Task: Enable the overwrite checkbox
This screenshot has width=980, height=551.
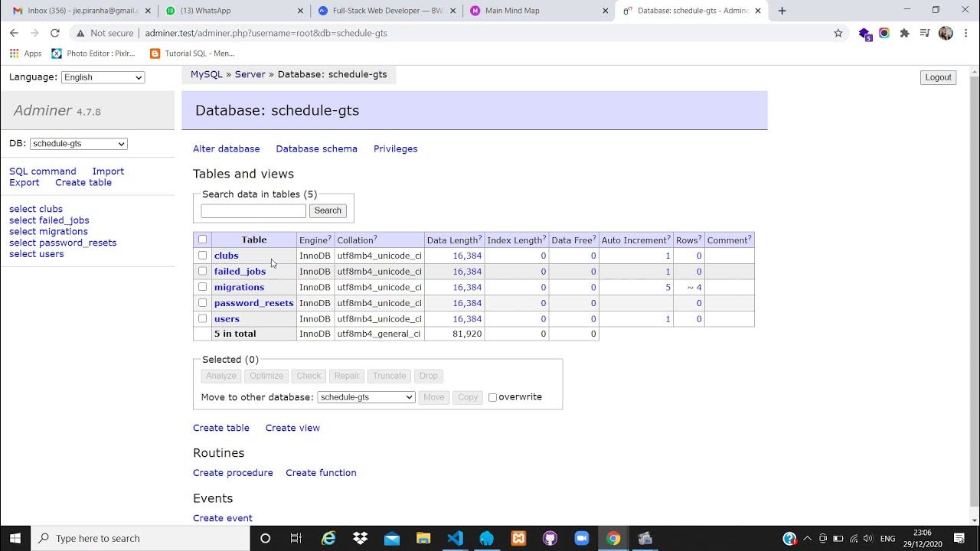Action: [492, 397]
